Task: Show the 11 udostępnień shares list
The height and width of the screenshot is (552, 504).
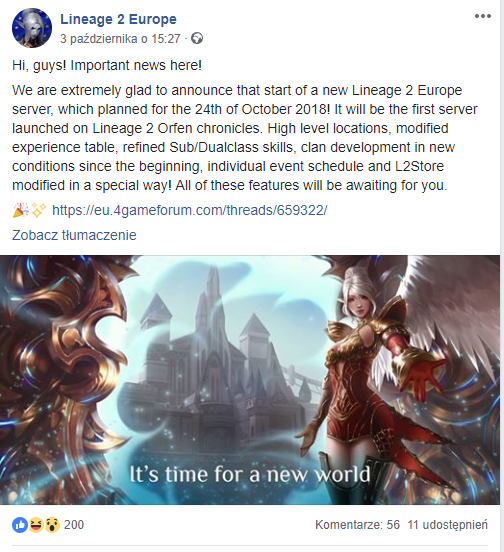Action: (x=448, y=525)
